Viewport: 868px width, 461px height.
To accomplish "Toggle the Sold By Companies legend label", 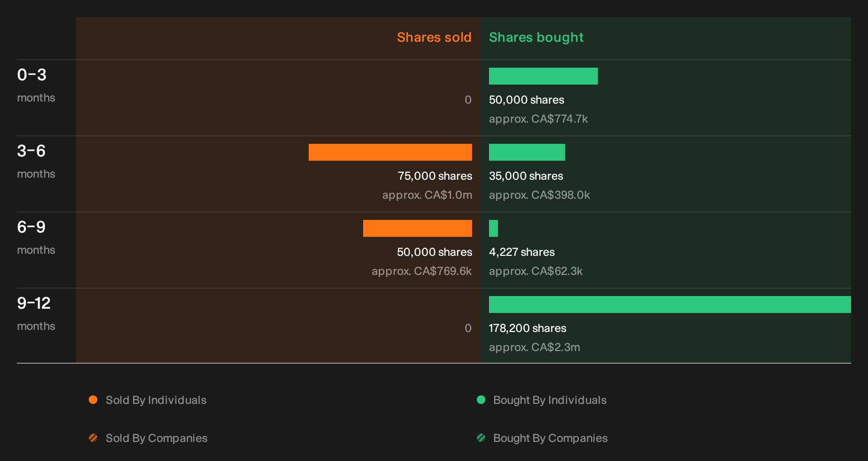I will point(156,438).
